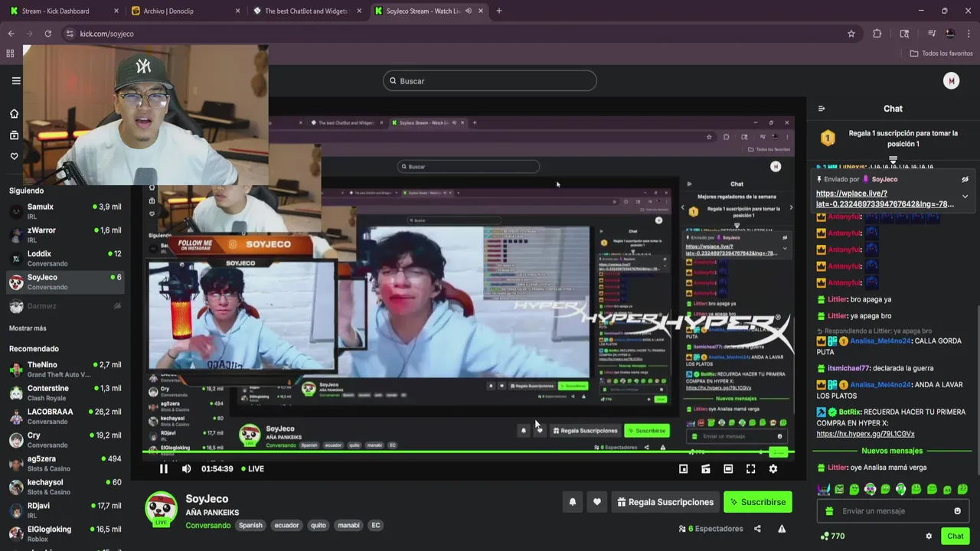Open the share stream icon
Image resolution: width=980 pixels, height=551 pixels.
coord(757,529)
